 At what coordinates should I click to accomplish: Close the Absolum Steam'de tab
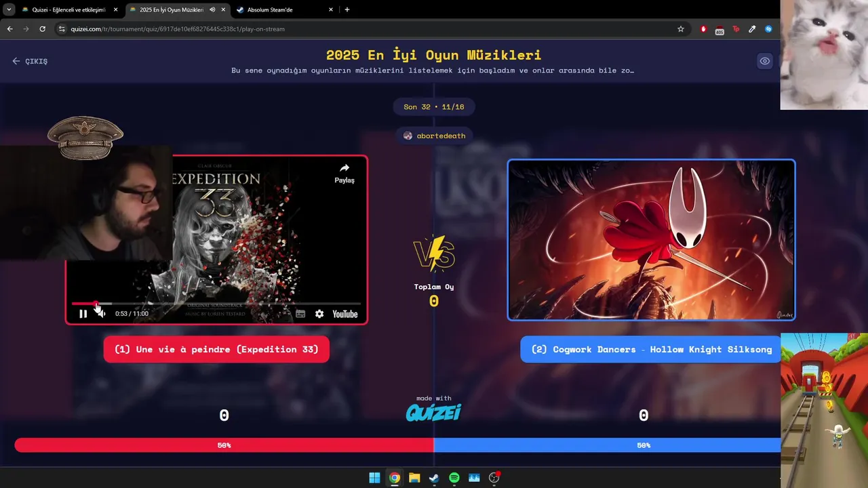click(331, 9)
